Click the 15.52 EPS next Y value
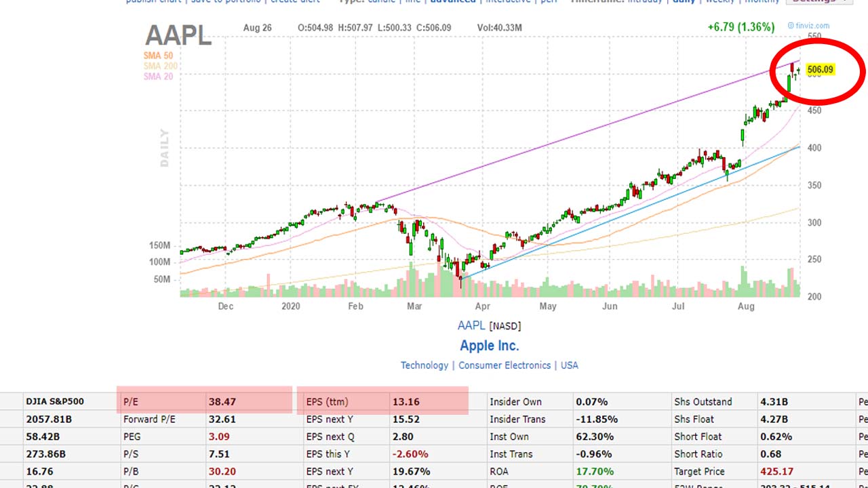The width and height of the screenshot is (868, 488). click(x=406, y=420)
